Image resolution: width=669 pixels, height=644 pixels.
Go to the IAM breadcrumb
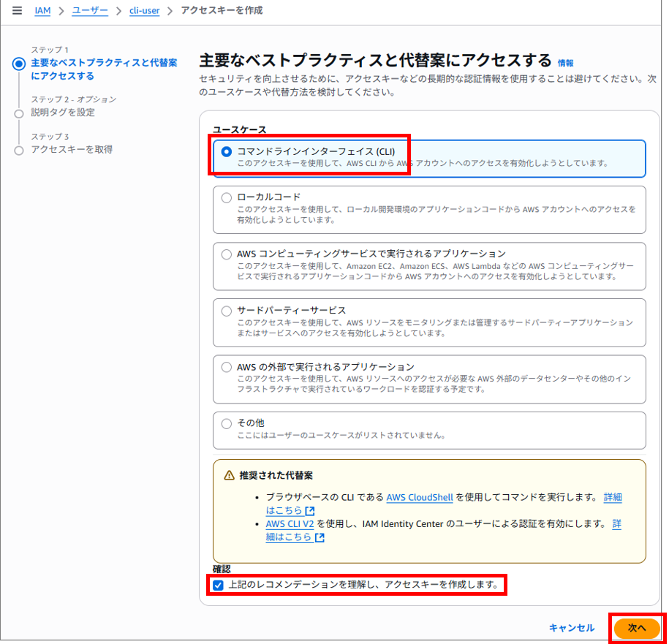(42, 11)
